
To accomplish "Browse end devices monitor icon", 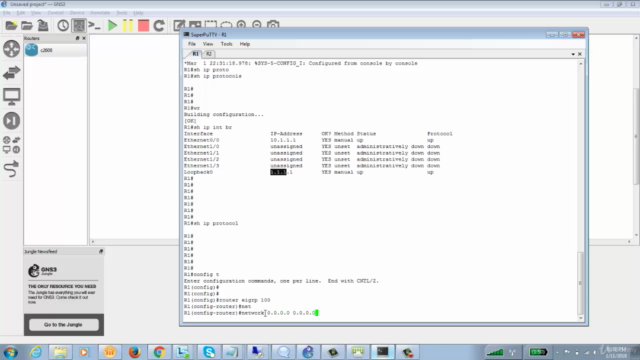I will (11, 97).
